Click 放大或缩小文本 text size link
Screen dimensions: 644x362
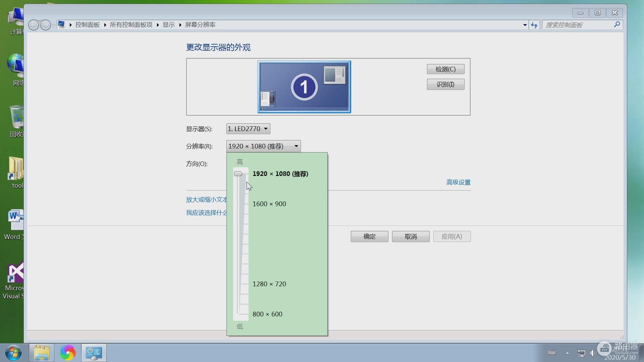[206, 199]
